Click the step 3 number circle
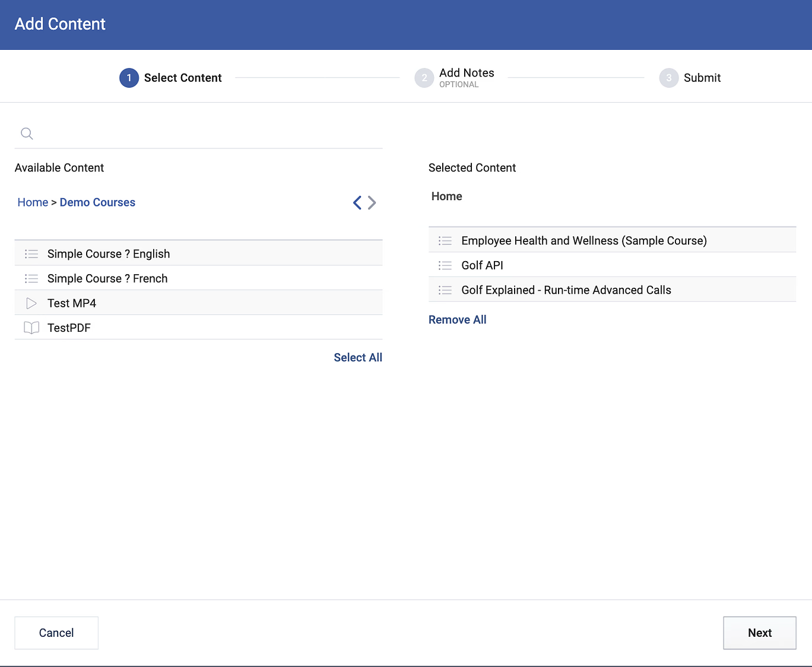This screenshot has width=812, height=667. coord(669,78)
